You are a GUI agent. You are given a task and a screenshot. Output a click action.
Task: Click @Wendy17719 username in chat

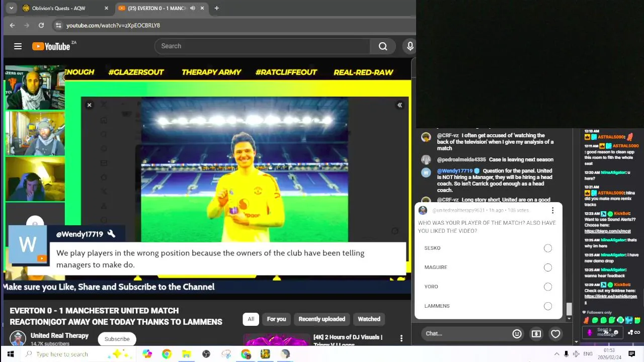[x=455, y=171]
